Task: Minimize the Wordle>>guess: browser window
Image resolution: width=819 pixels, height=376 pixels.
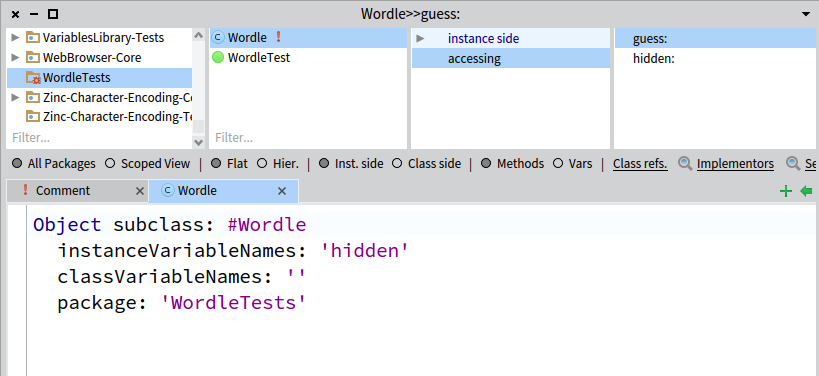Action: pos(34,14)
